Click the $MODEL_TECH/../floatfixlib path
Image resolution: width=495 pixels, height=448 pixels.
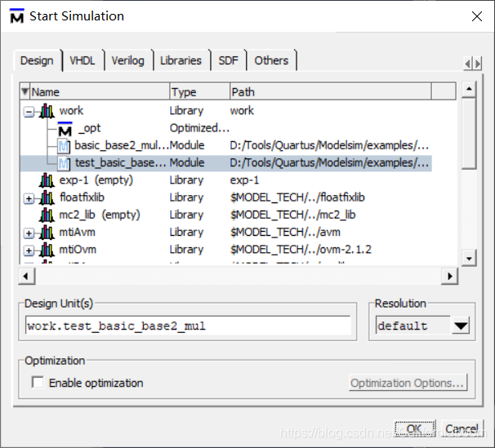(297, 197)
